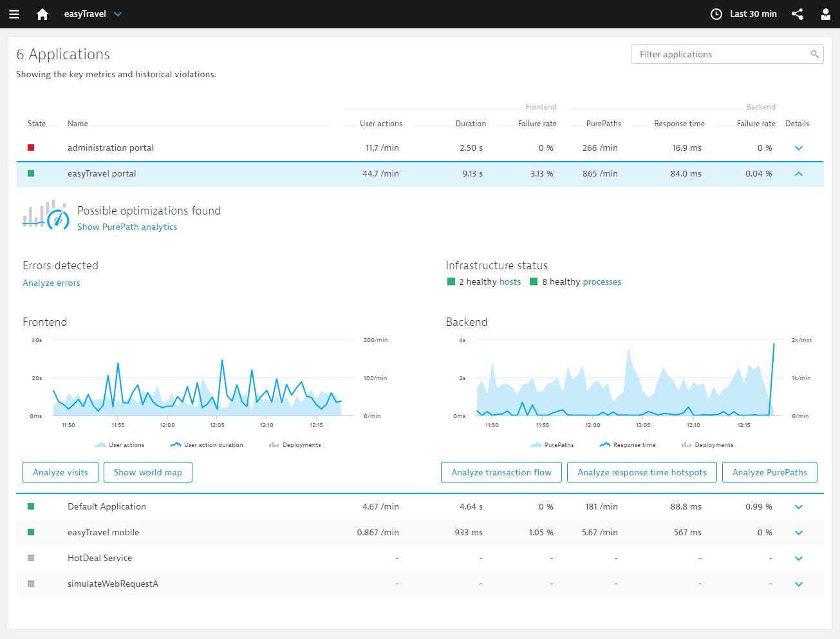Go to the home dashboard icon

(42, 14)
